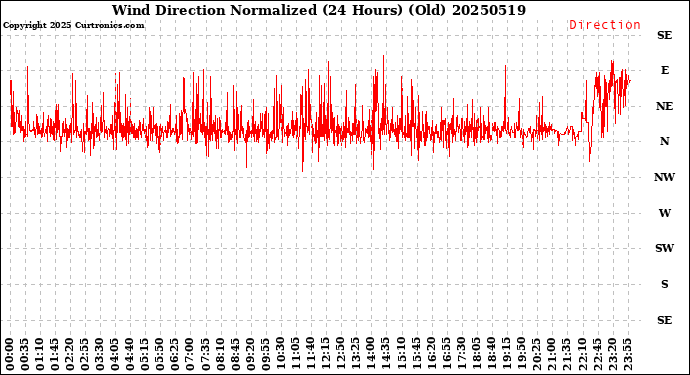Viewport: 690px width, 375px height.
Task: Click the 02:55 time label
Action: point(85,355)
